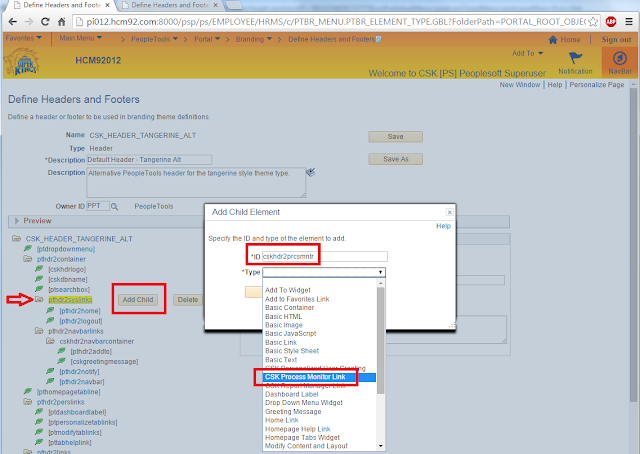Click the Type combo box arrow

(380, 272)
